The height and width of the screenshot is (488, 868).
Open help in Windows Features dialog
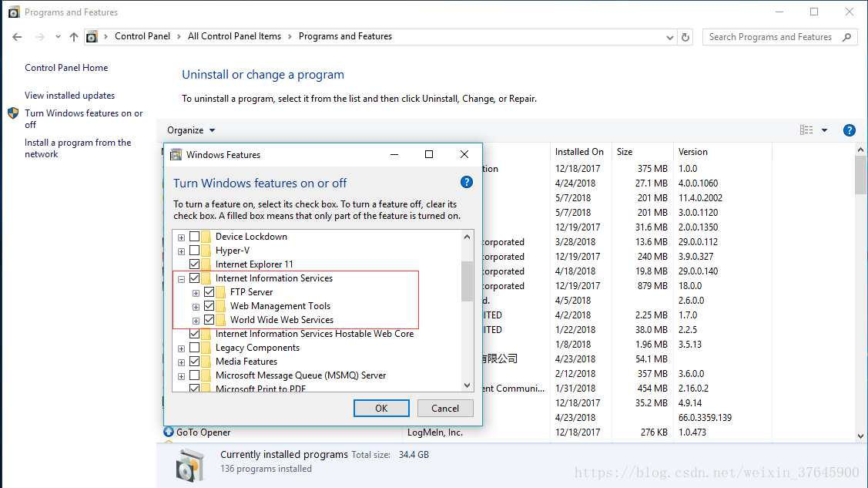coord(467,182)
